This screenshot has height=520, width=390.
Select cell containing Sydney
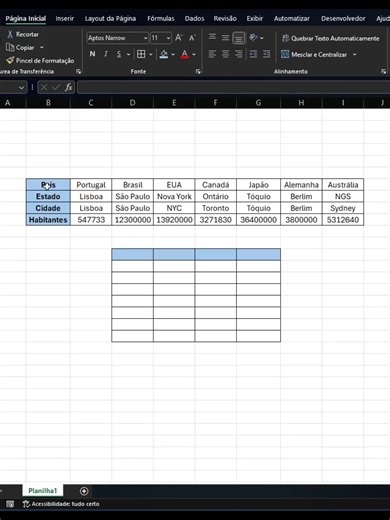coord(343,208)
